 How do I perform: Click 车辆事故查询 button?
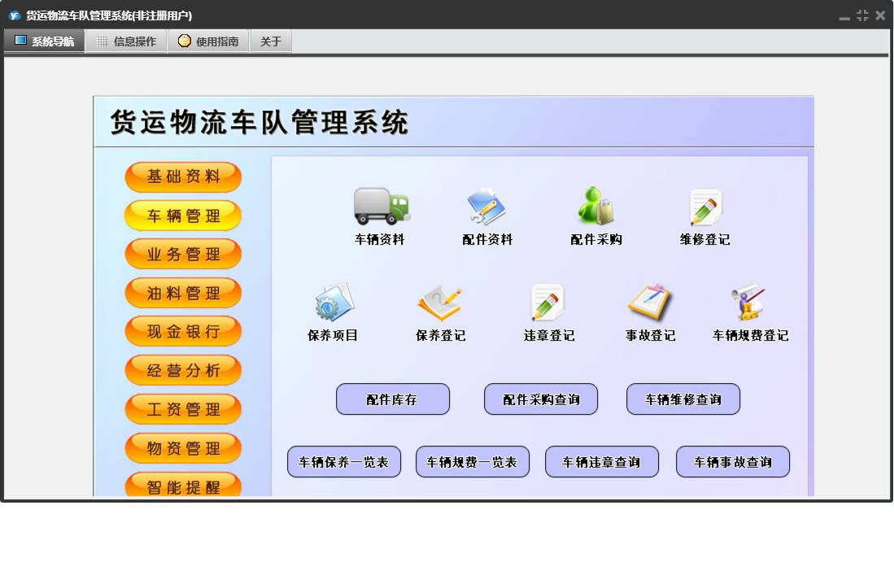pos(733,461)
